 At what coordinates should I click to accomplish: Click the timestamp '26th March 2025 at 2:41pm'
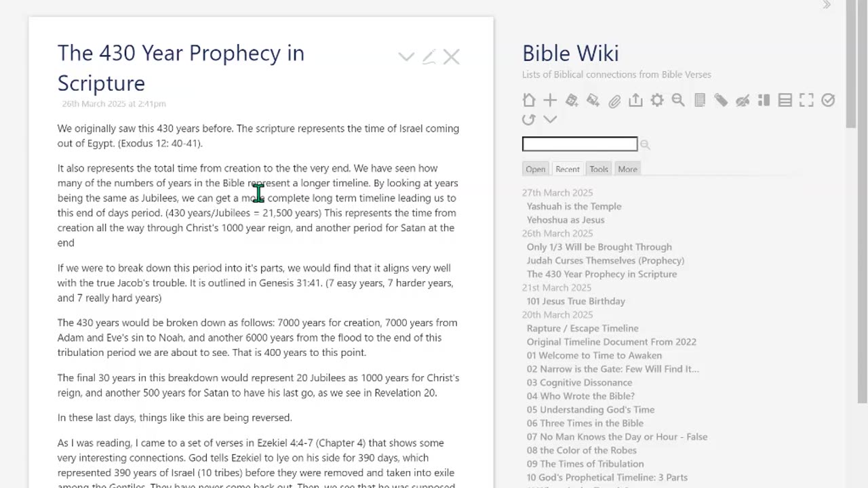(x=114, y=104)
